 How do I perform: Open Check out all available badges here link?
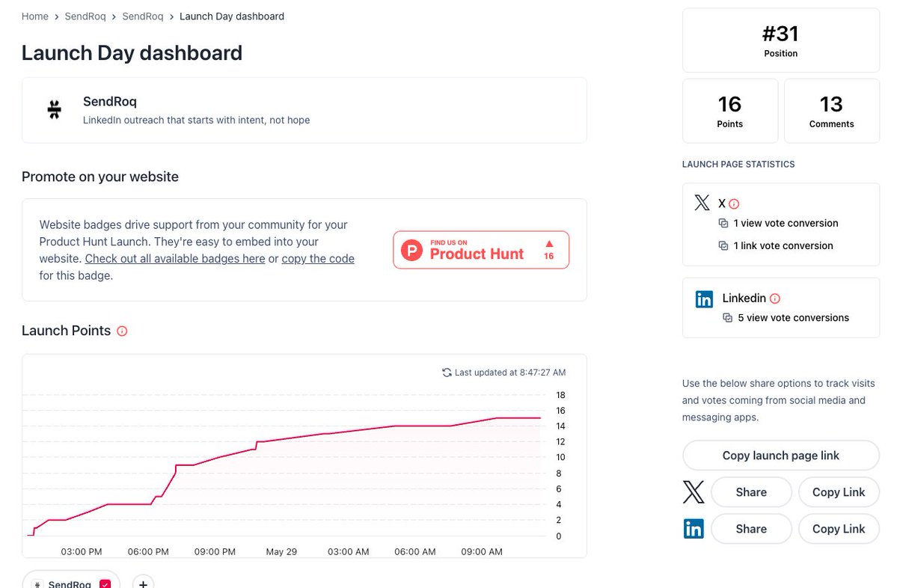point(175,259)
